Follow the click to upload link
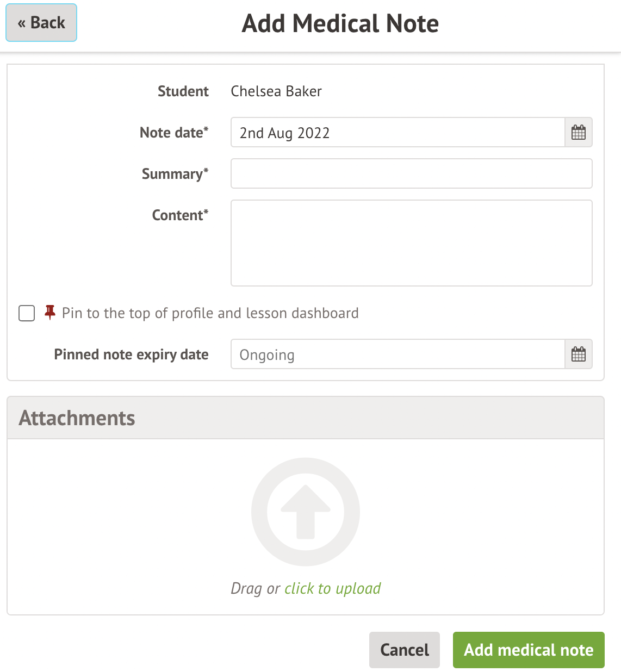Image resolution: width=621 pixels, height=672 pixels. click(332, 588)
